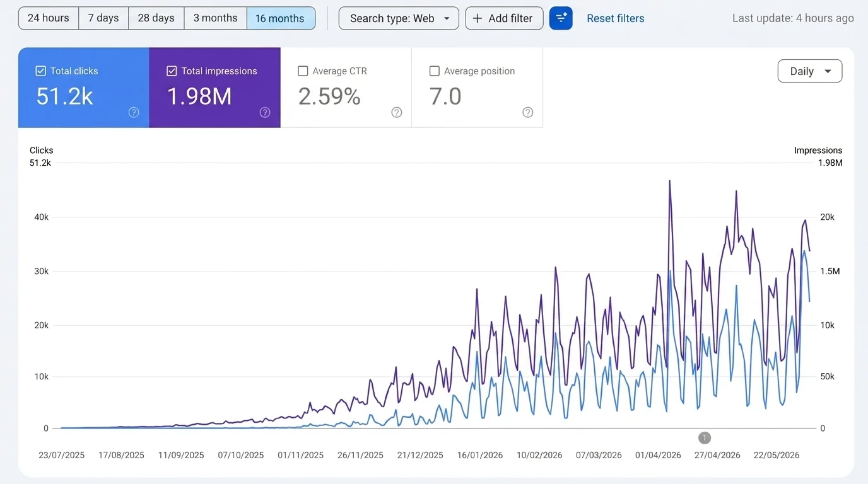Click the 22/05/2026 date axis label
Image resolution: width=868 pixels, height=484 pixels.
777,455
